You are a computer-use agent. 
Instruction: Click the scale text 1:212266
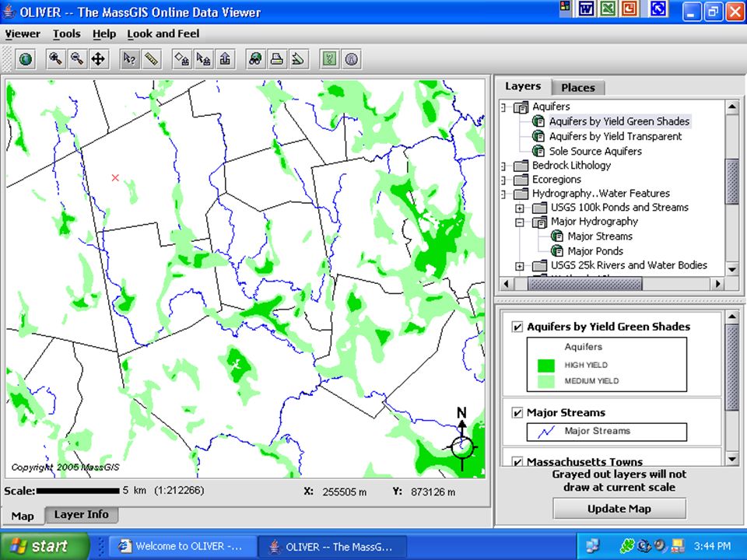(179, 491)
